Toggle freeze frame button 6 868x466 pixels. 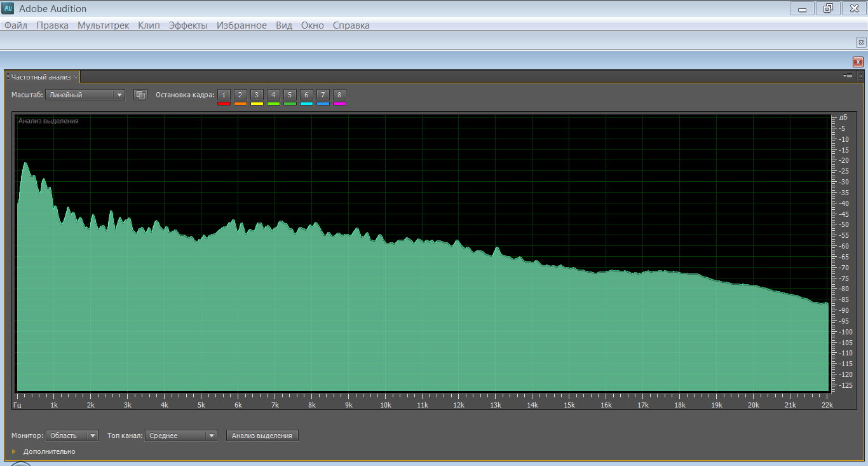point(306,95)
